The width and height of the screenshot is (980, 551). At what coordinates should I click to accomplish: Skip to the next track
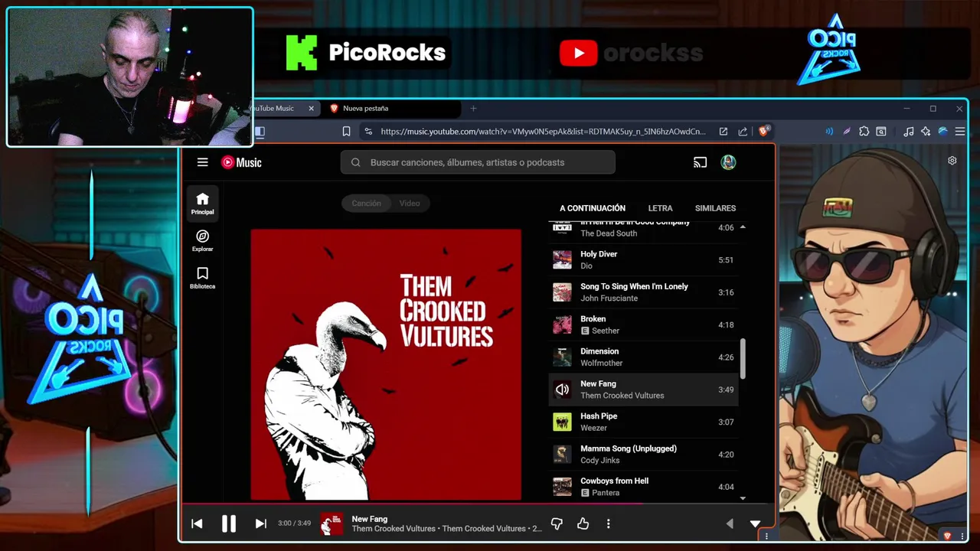click(x=260, y=523)
